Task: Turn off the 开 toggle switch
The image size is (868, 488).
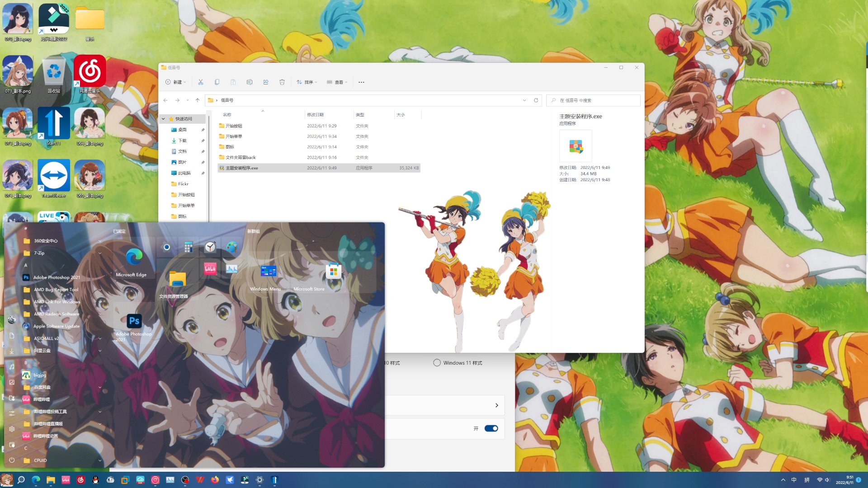Action: pos(491,428)
